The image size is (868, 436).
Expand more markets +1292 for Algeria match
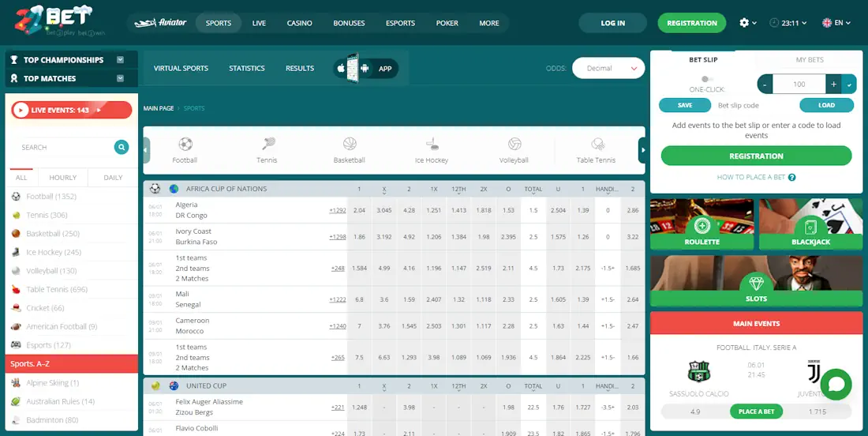coord(337,210)
